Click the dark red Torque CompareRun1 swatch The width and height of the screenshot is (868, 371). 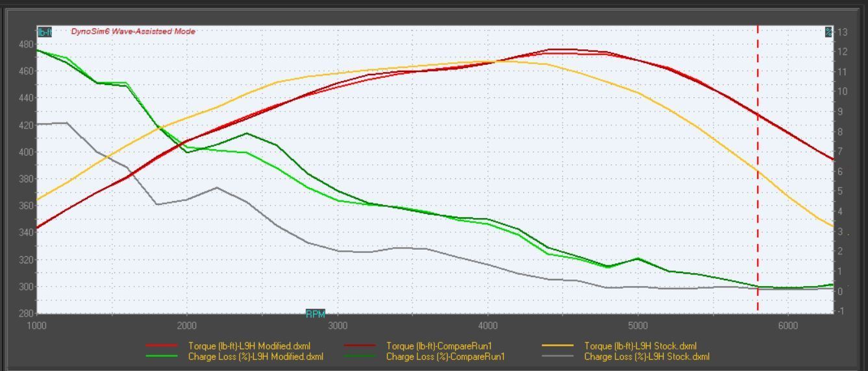(359, 346)
